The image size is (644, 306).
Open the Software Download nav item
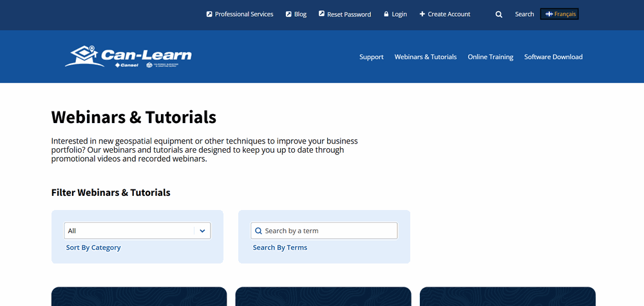coord(553,57)
